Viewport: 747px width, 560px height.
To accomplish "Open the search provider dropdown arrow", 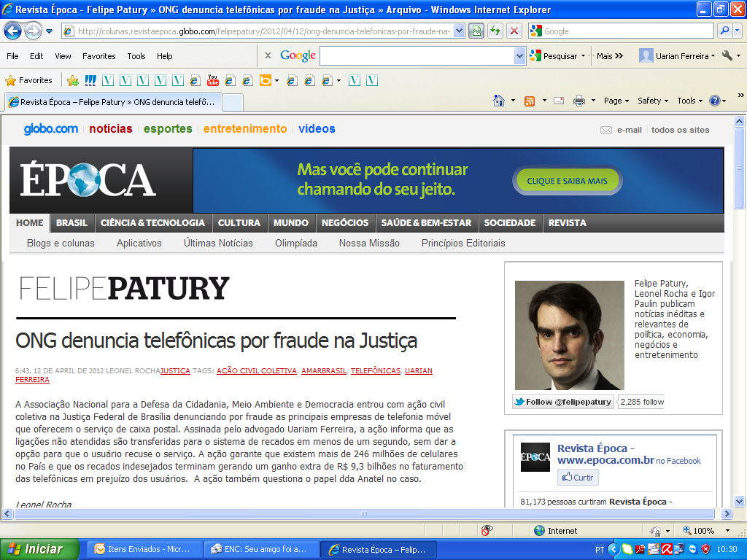I will (737, 31).
